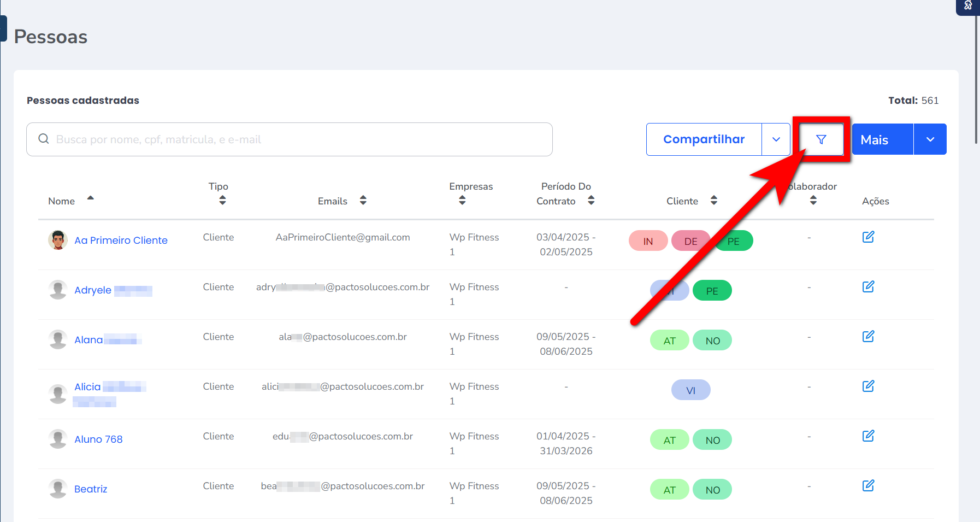Open the filter funnel icon button
Viewport: 980px width, 522px height.
click(x=820, y=139)
